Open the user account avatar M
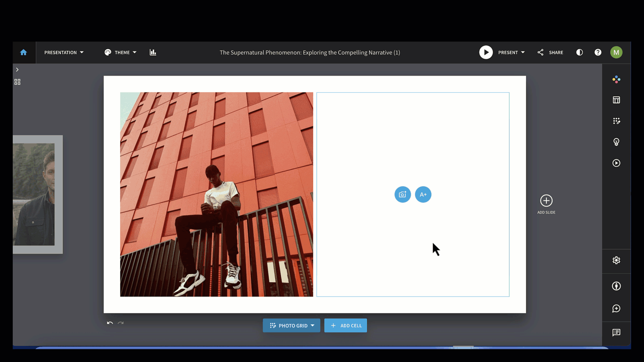644x362 pixels. (x=616, y=52)
